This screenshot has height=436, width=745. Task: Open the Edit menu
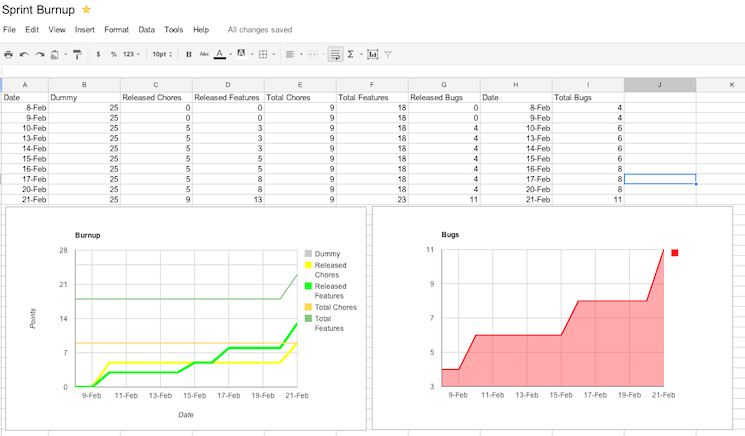[x=32, y=29]
